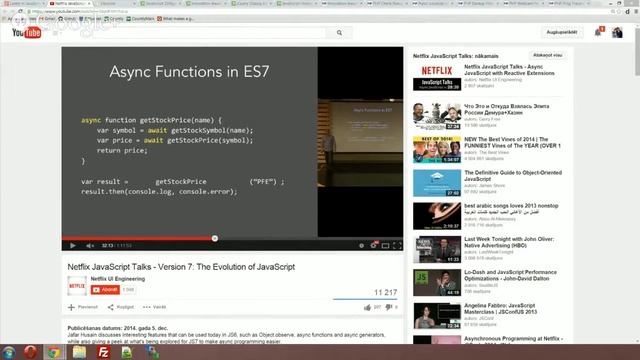
Task: Open File Explorer folder in the taskbar
Action: coord(79,352)
